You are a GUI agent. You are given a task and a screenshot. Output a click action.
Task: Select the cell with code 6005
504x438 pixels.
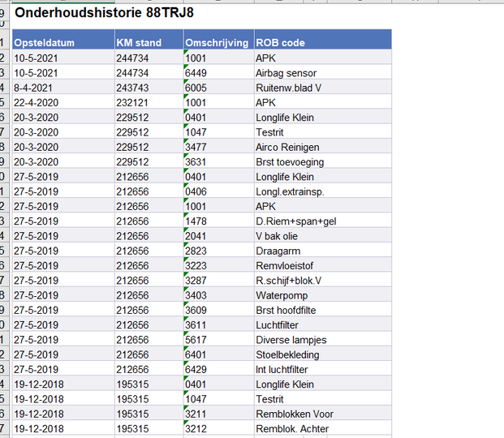218,88
